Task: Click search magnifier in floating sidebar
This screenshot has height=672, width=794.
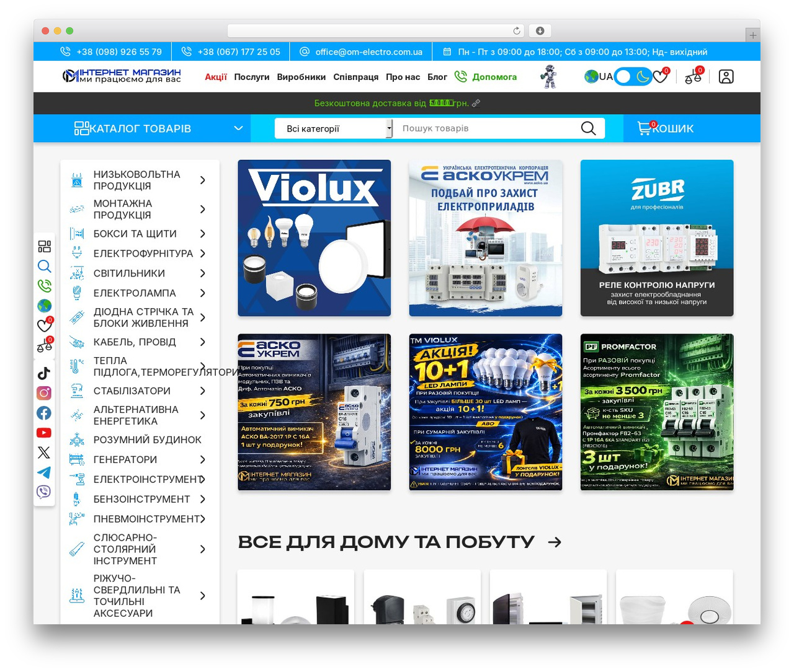Action: coord(44,267)
